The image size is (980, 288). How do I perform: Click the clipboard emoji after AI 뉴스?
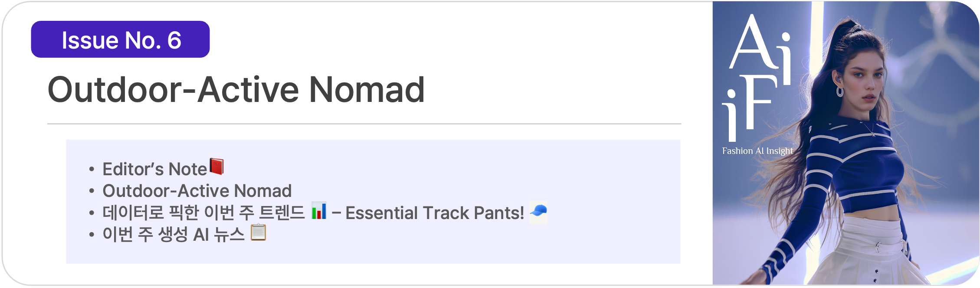(x=259, y=232)
